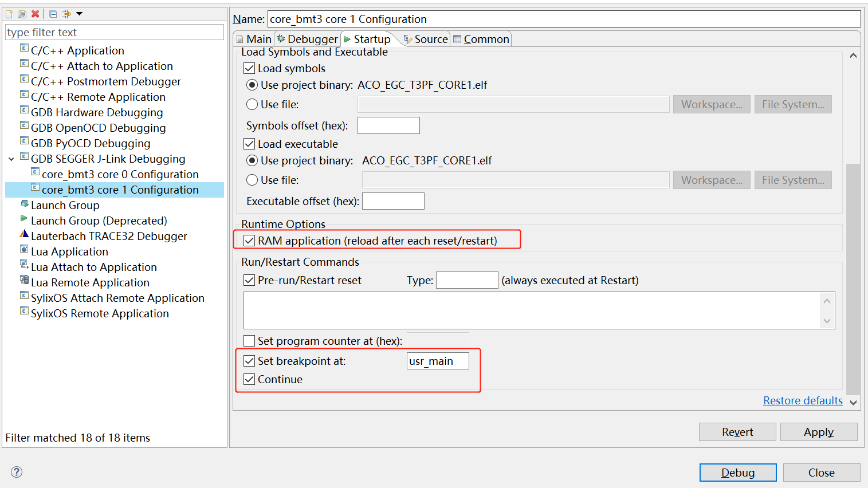Select the SylixOS Remote Application icon
Screen dimensions: 868x488
click(24, 310)
